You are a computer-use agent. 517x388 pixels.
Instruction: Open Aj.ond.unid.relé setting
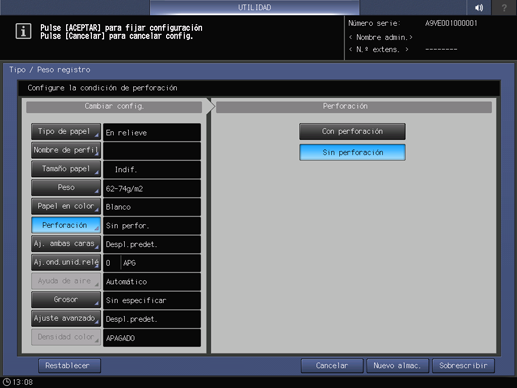(x=66, y=262)
